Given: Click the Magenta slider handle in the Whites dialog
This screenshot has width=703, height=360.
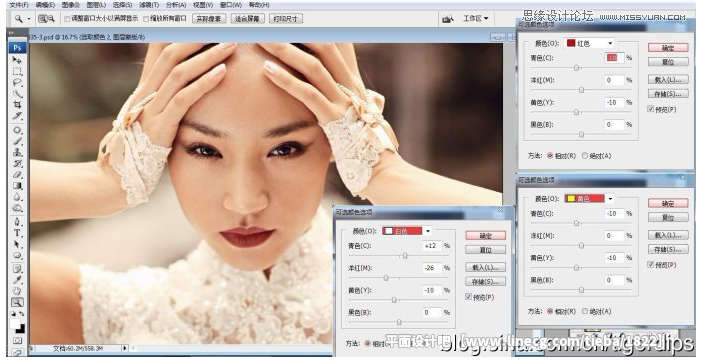Looking at the screenshot, I should [x=386, y=278].
